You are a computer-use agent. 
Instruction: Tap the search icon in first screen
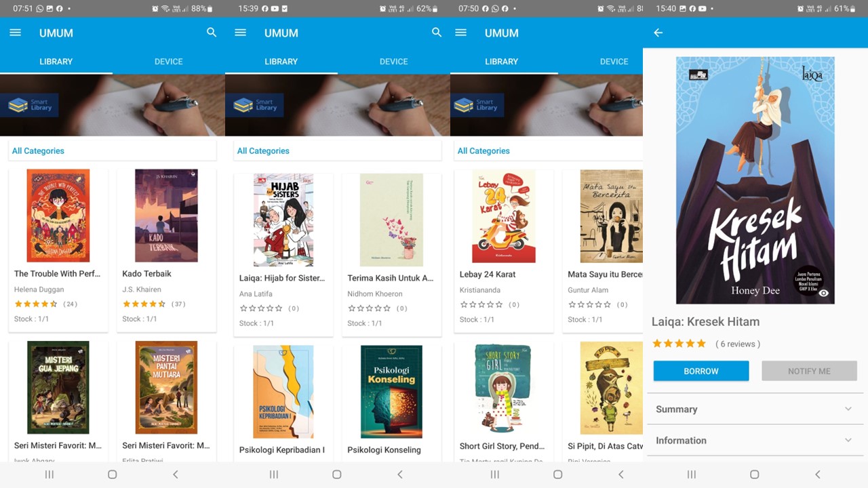[212, 33]
